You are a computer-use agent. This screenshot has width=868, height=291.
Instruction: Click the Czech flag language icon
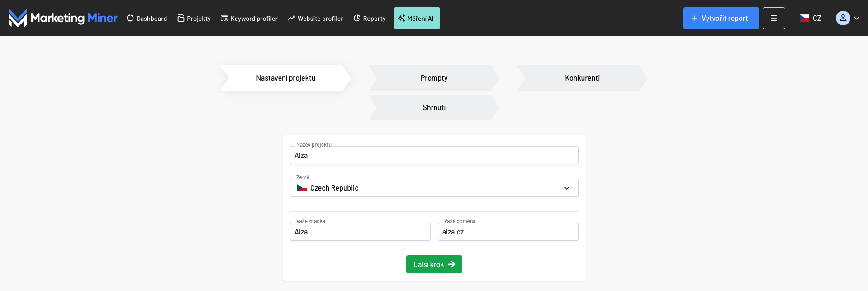pyautogui.click(x=804, y=18)
